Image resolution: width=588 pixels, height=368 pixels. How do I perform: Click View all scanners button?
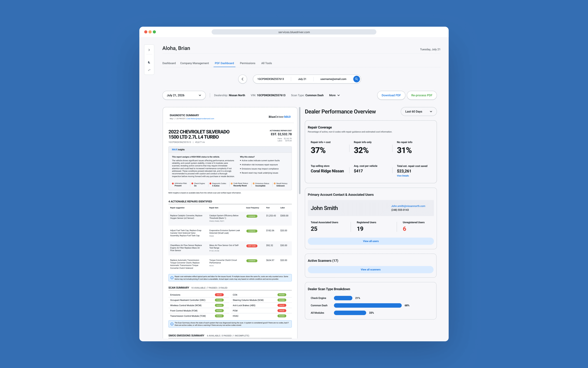point(371,270)
